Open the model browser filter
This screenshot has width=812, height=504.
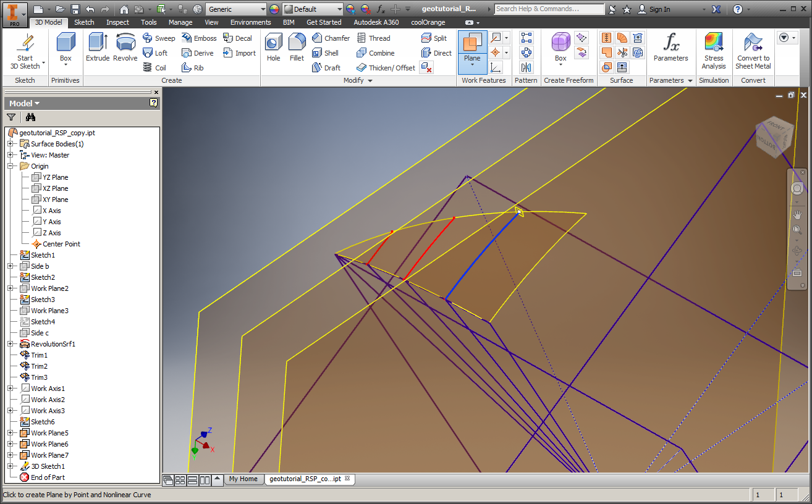pos(11,117)
